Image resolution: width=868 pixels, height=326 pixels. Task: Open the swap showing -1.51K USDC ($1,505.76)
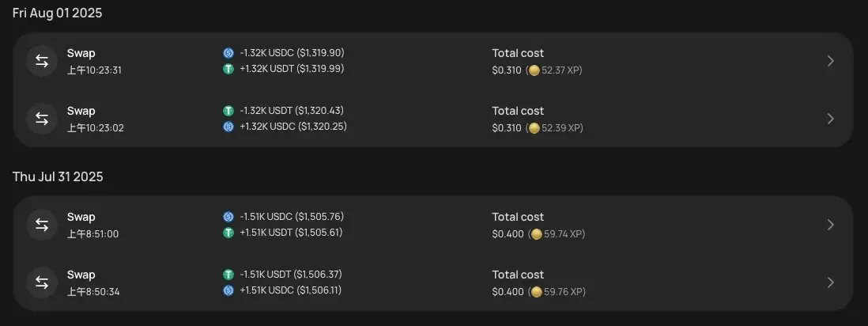click(433, 225)
